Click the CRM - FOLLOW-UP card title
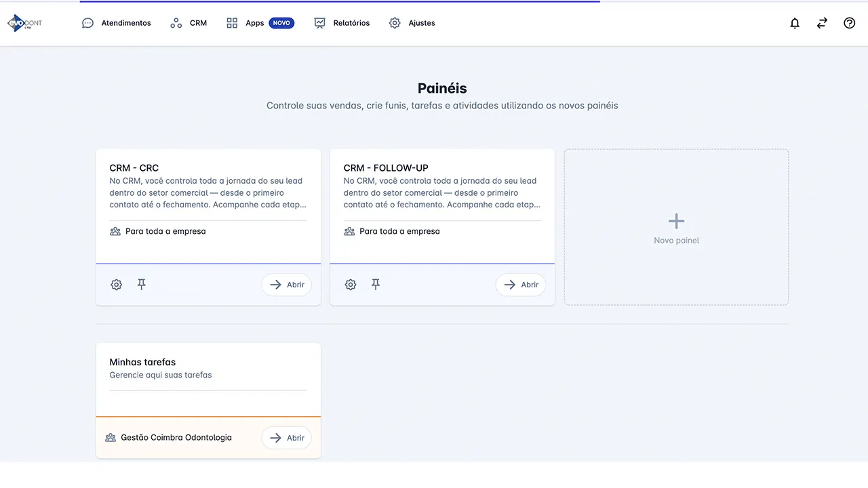The image size is (868, 488). 386,168
